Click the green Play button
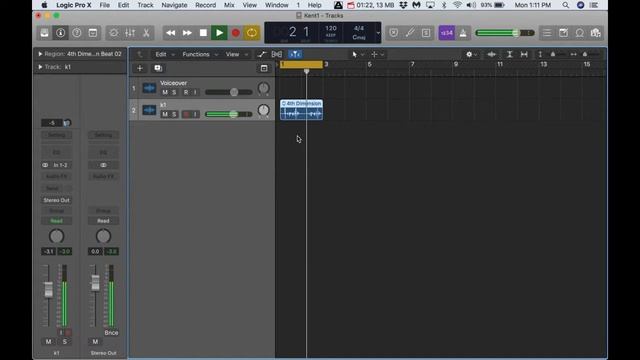This screenshot has height=360, width=640. pyautogui.click(x=219, y=33)
